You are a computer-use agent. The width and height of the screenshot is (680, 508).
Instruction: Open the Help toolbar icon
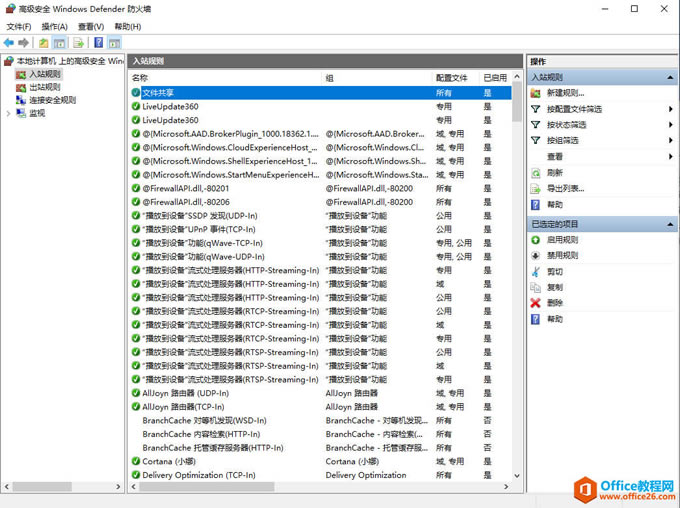[x=99, y=43]
